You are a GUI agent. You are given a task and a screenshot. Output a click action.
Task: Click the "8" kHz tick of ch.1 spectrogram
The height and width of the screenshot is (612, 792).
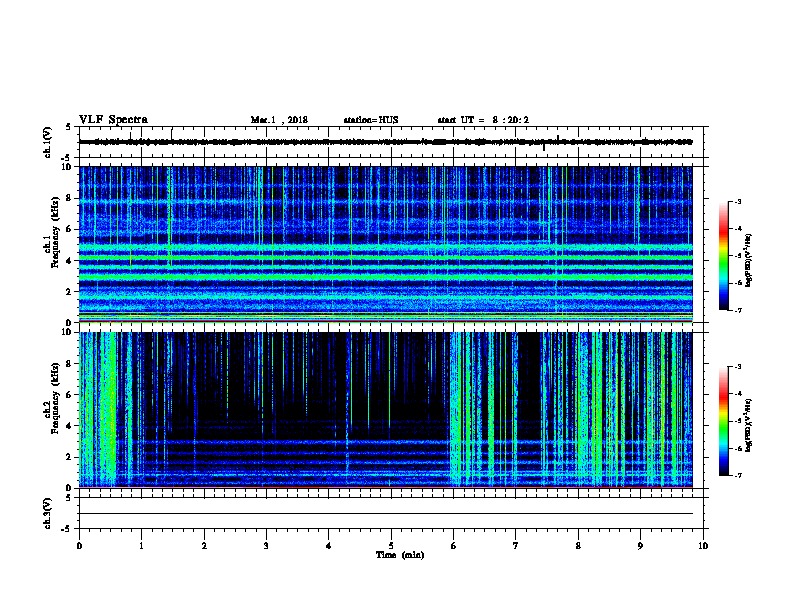(71, 198)
